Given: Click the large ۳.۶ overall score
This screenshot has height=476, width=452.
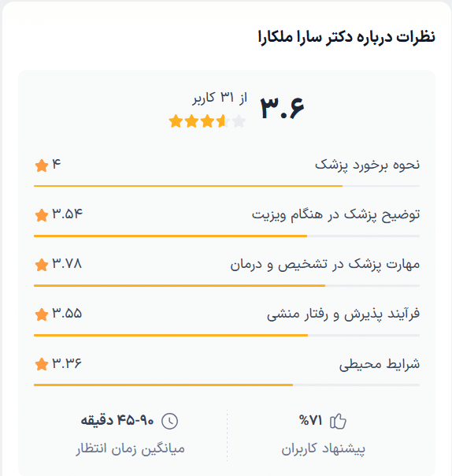Looking at the screenshot, I should [x=282, y=107].
